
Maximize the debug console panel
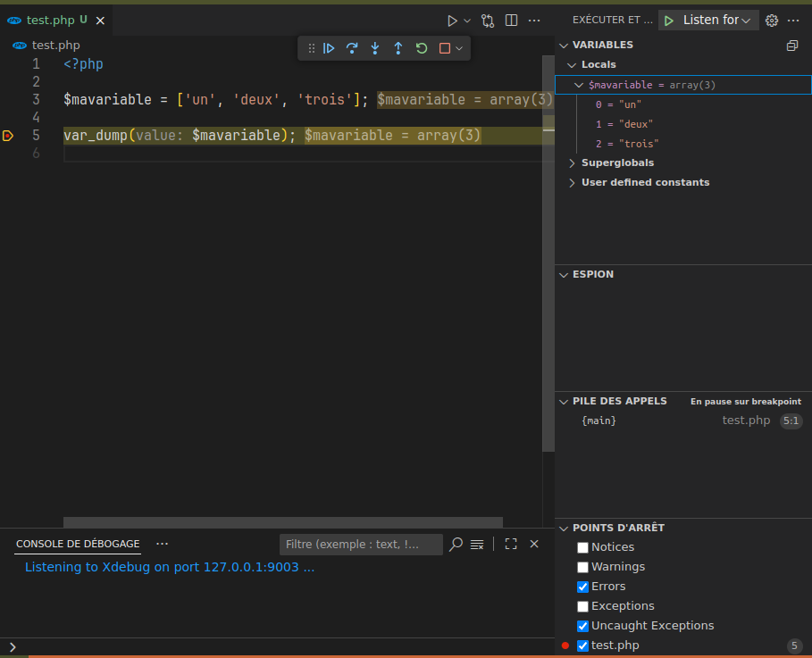(511, 544)
